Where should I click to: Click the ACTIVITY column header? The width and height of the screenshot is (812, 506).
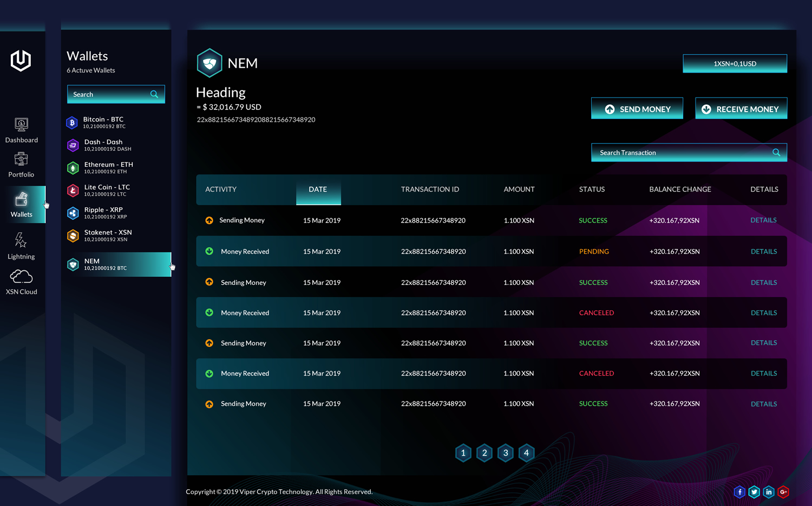(x=221, y=189)
